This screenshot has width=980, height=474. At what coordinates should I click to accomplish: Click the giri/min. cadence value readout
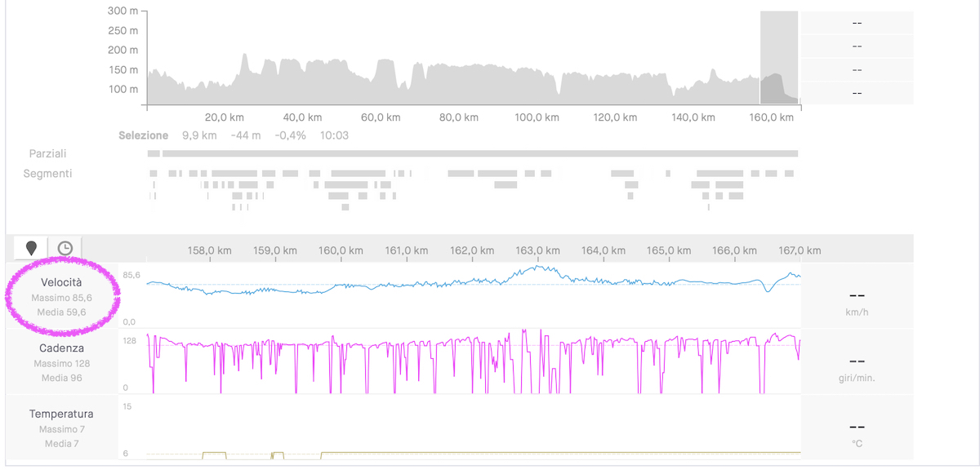point(857,361)
